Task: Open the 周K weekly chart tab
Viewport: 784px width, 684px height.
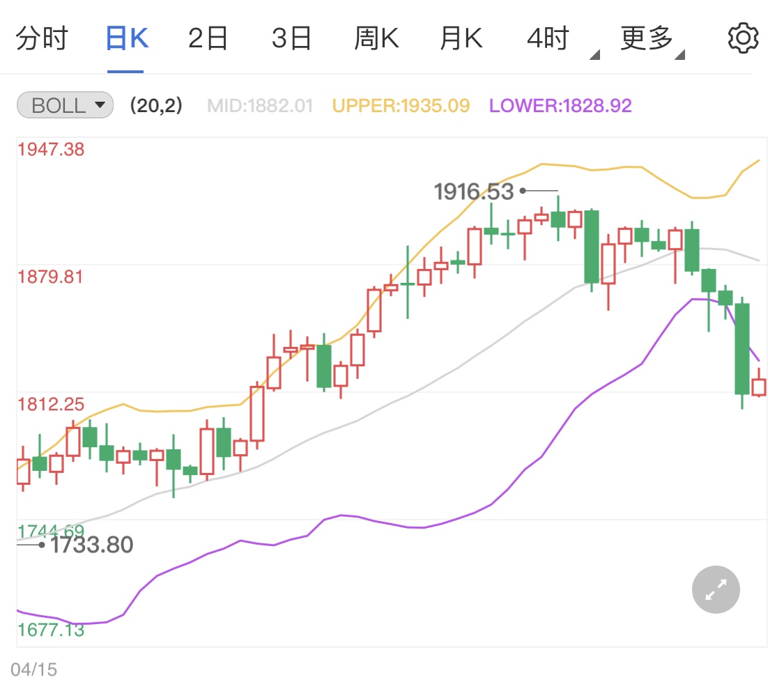Action: click(x=376, y=38)
